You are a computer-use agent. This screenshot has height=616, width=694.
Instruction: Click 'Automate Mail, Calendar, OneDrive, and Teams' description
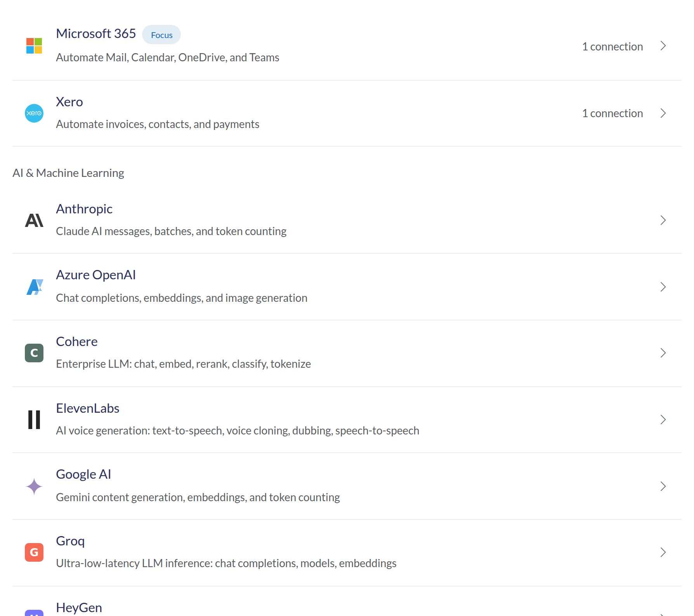click(x=168, y=57)
